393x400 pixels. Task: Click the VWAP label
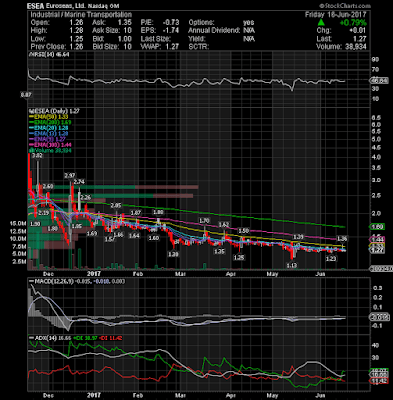click(x=151, y=47)
